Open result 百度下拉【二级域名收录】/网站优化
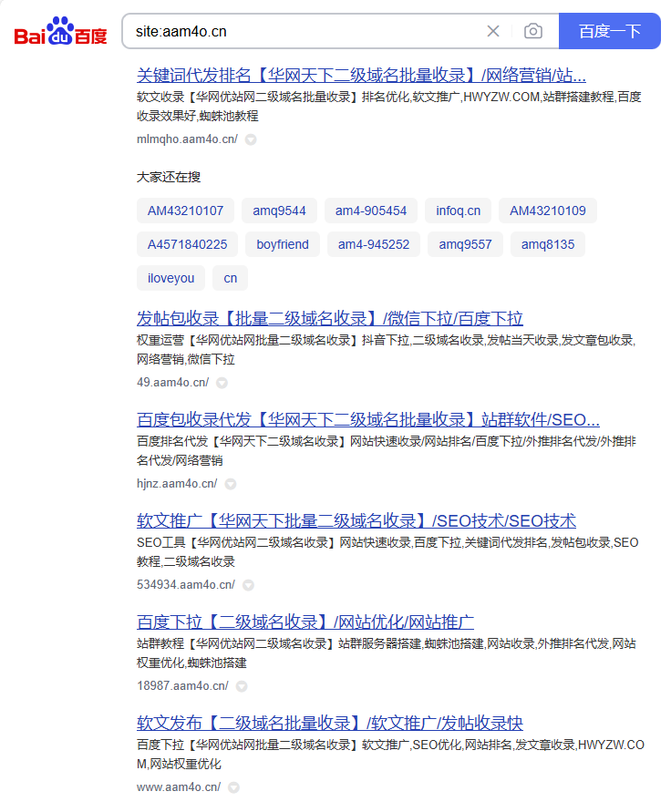The height and width of the screenshot is (812, 671). click(x=305, y=622)
